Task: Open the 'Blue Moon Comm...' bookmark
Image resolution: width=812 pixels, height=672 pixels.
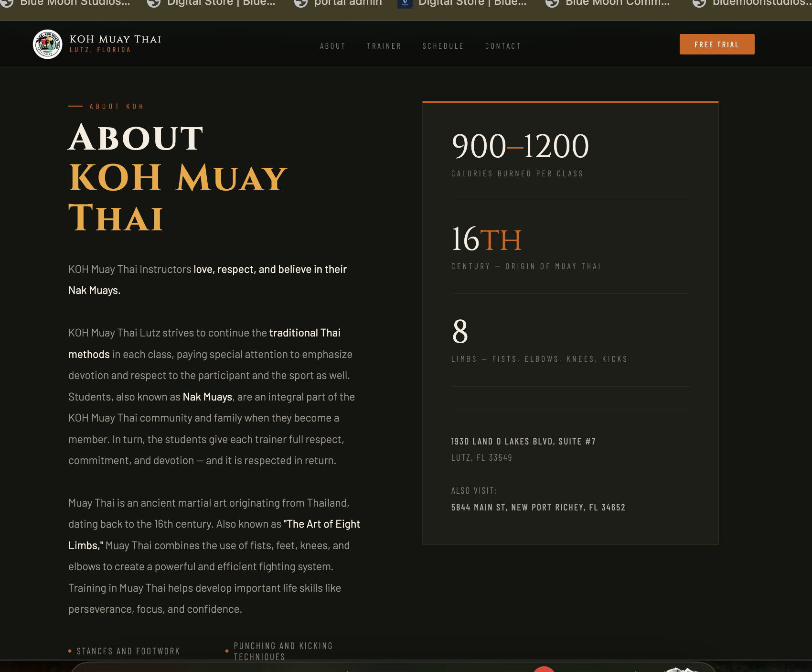Action: 608,3
